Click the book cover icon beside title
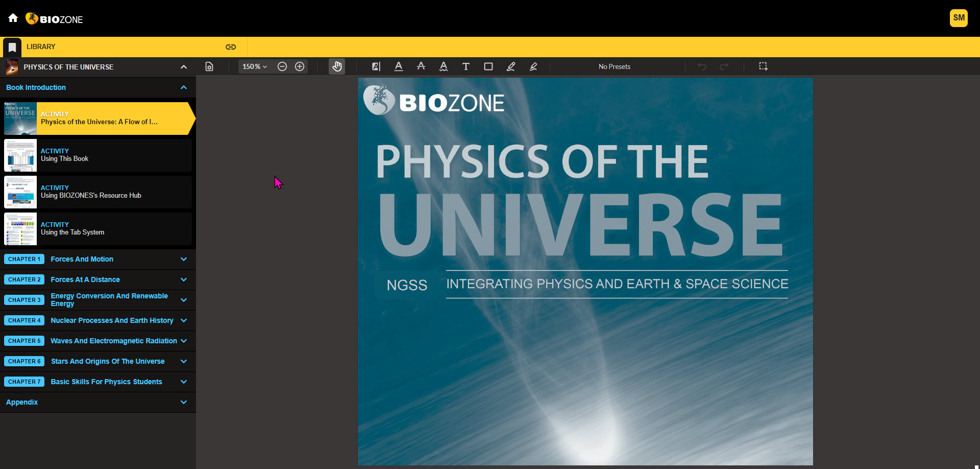The width and height of the screenshot is (980, 469). tap(12, 67)
